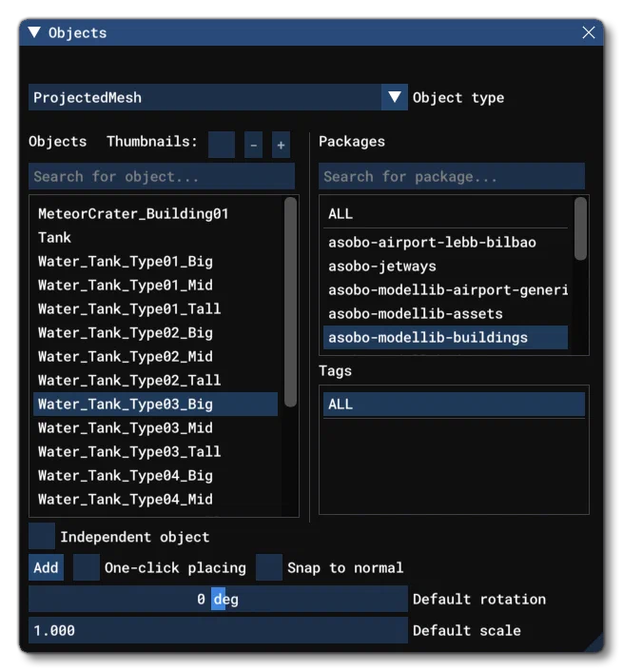This screenshot has height=672, width=623.
Task: Focus the Search for object field
Action: click(162, 176)
